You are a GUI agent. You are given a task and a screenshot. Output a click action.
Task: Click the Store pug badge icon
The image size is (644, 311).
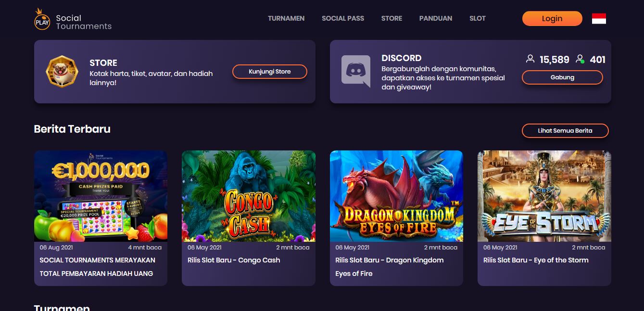coord(62,72)
